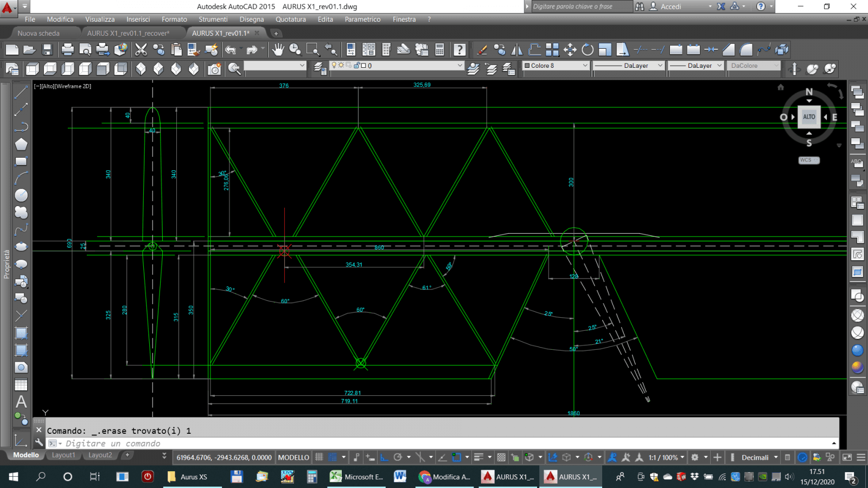Toggle ortho mode in status bar
The width and height of the screenshot is (868, 488).
(384, 457)
